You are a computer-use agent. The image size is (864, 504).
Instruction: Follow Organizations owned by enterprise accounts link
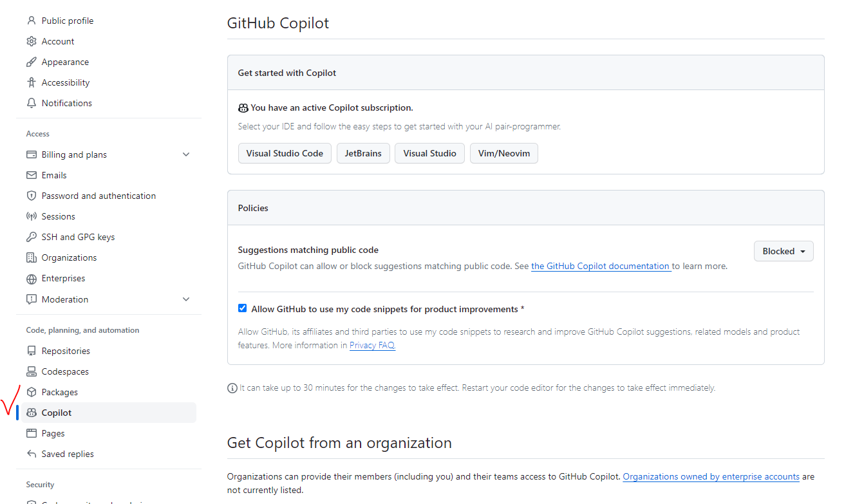point(711,477)
